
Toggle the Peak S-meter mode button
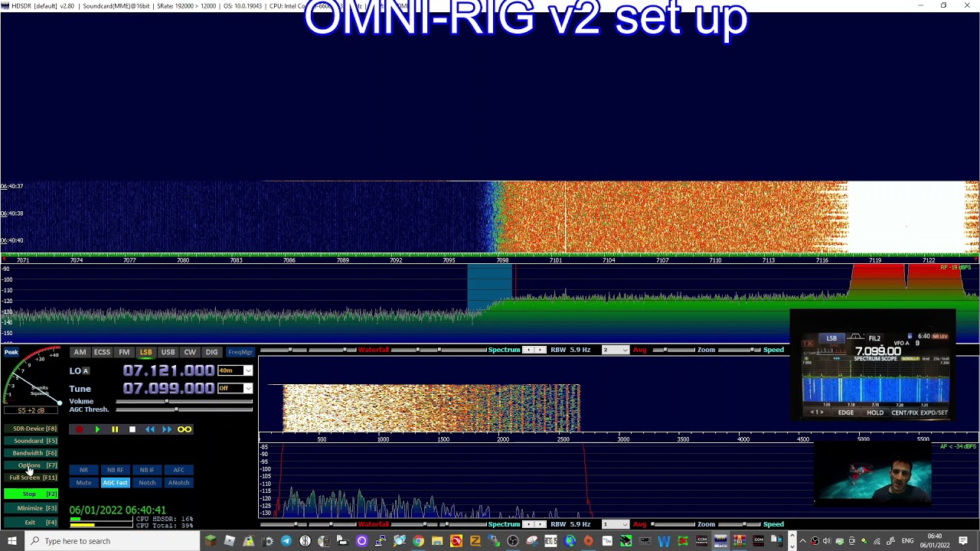pos(11,352)
